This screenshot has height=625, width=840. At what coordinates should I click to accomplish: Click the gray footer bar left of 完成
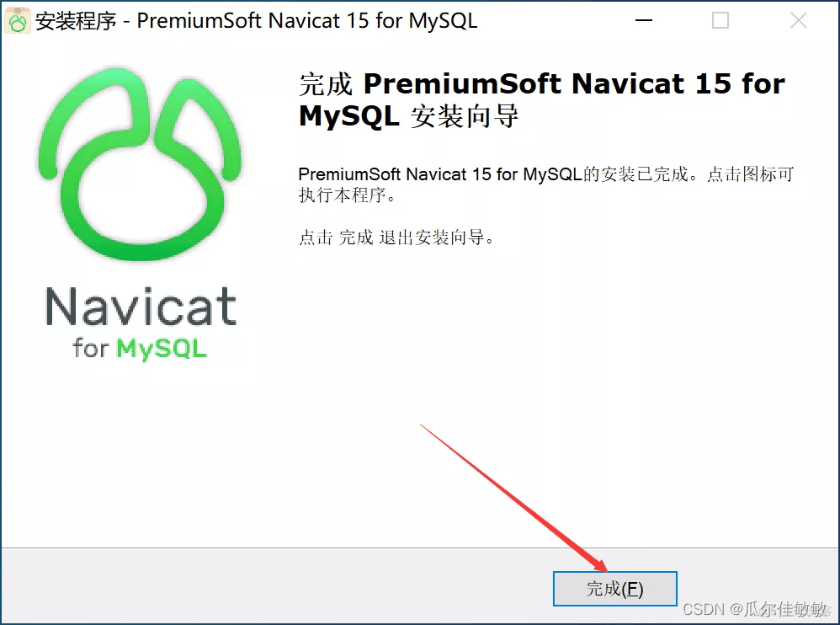point(276,585)
